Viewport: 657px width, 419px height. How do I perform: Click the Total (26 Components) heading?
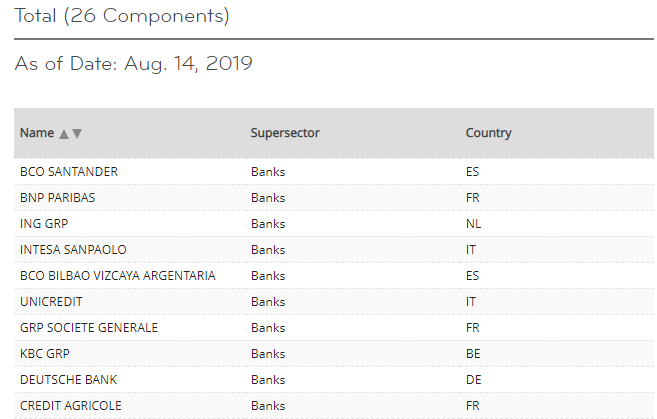[x=122, y=16]
